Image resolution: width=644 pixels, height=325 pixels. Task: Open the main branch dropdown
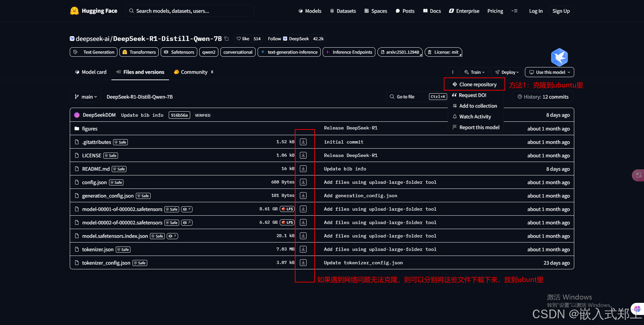(x=86, y=97)
